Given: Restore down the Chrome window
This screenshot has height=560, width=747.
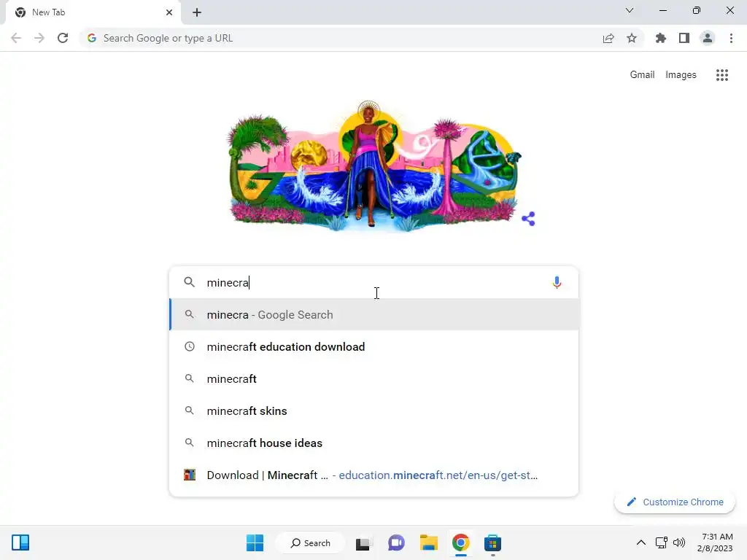Looking at the screenshot, I should coord(697,10).
